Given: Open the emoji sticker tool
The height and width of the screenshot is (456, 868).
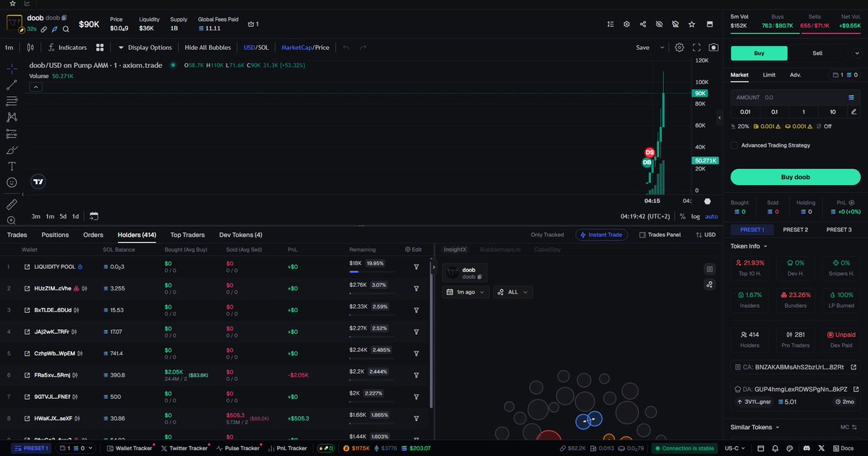Looking at the screenshot, I should [x=12, y=183].
